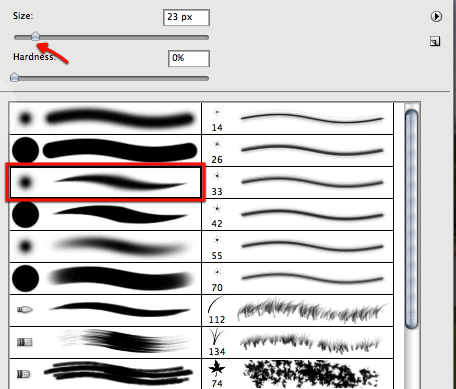Open the brush picker flyout menu arrow
456x389 pixels.
pyautogui.click(x=436, y=16)
